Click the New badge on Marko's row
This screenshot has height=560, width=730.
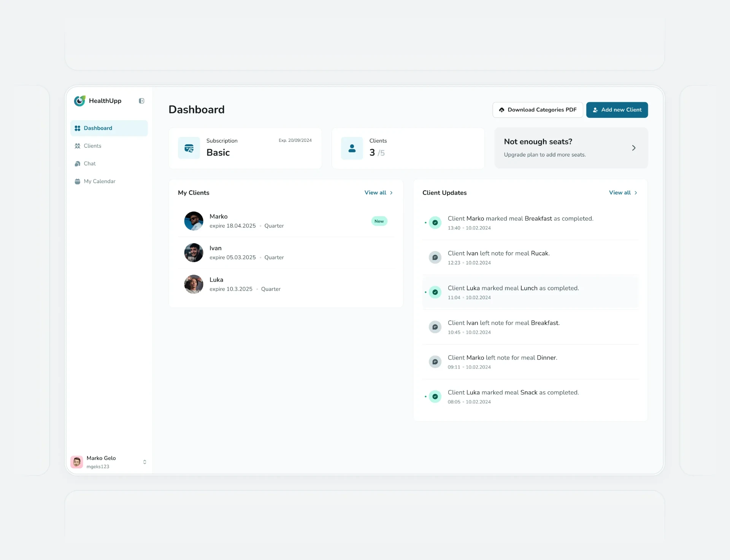[x=379, y=221]
